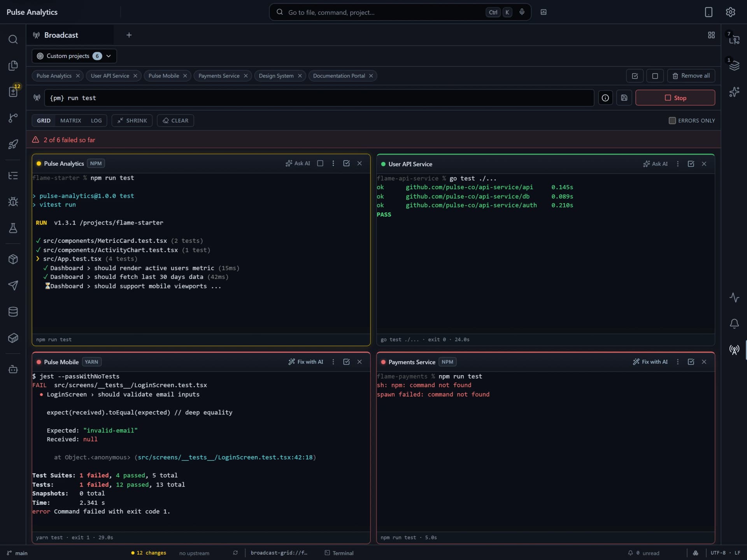Click Ask AI on Pulse Analytics panel
The height and width of the screenshot is (560, 747).
[x=298, y=163]
